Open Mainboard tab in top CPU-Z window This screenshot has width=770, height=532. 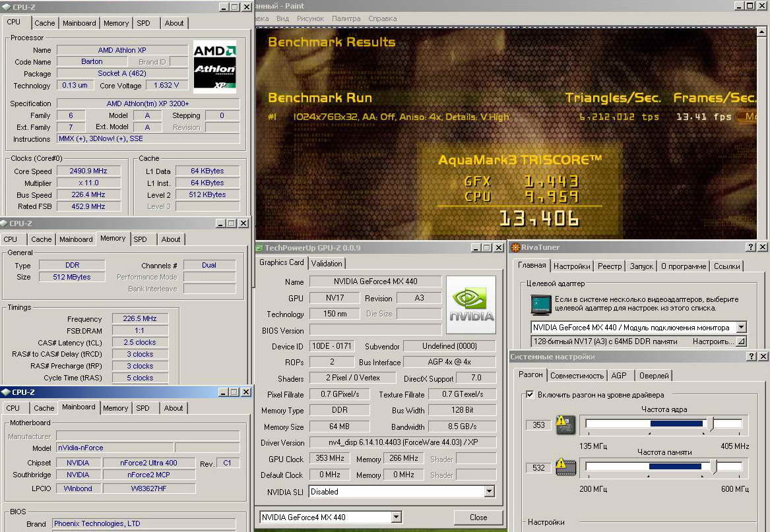[79, 23]
